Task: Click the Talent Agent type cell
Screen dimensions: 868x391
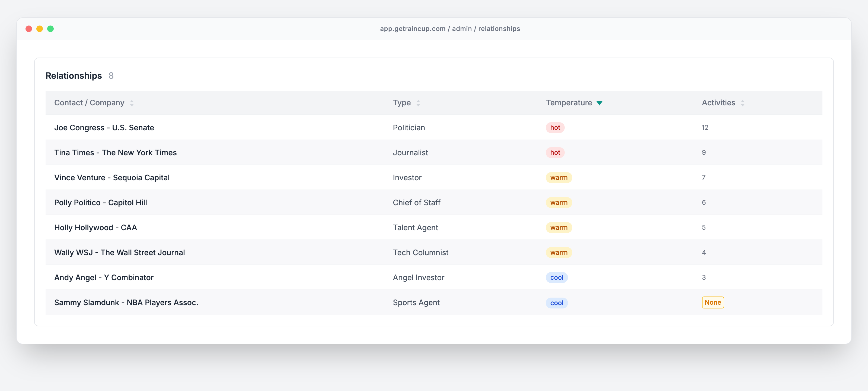Action: [416, 227]
